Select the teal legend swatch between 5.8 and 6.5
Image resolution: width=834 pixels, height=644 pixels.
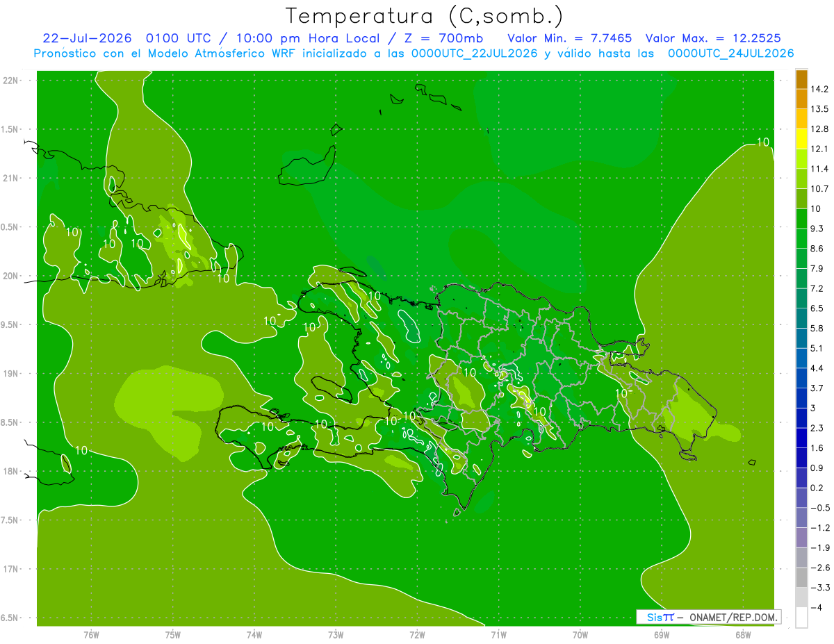[801, 318]
